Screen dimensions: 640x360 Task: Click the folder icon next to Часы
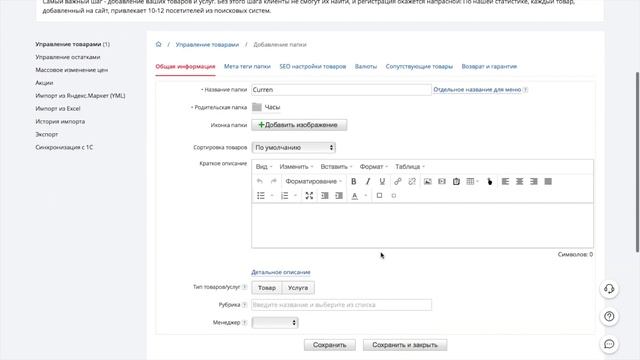tap(257, 107)
